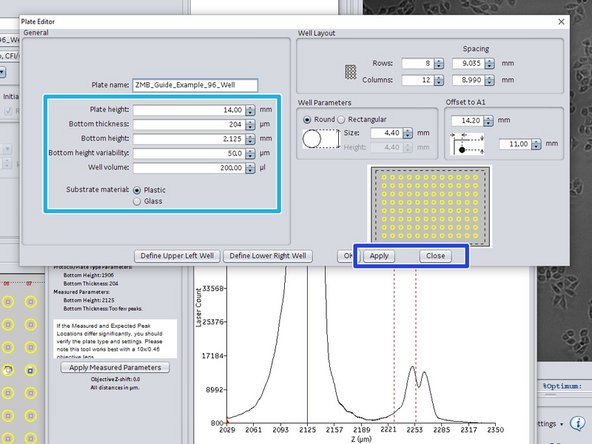Image resolution: width=592 pixels, height=444 pixels.
Task: Click the well Size field 4.40
Action: click(x=387, y=133)
